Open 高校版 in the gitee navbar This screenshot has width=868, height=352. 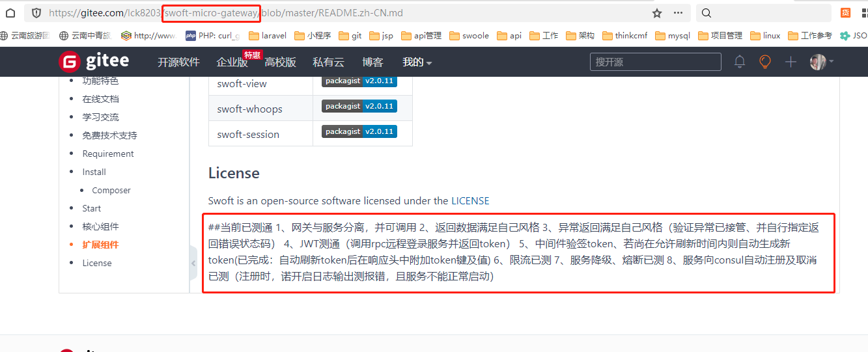pyautogui.click(x=280, y=62)
